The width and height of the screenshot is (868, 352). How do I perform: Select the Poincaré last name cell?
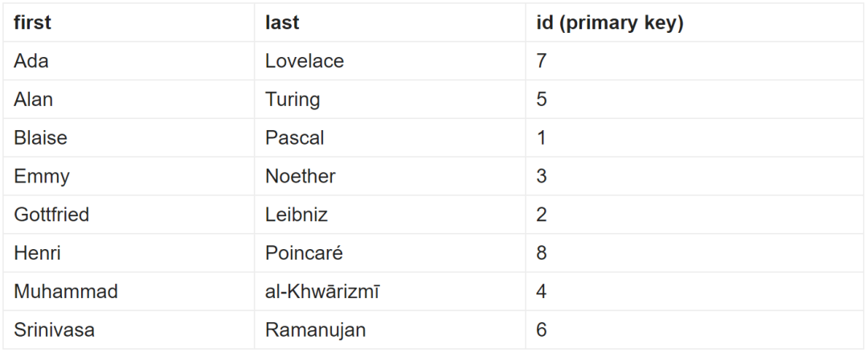coord(304,253)
